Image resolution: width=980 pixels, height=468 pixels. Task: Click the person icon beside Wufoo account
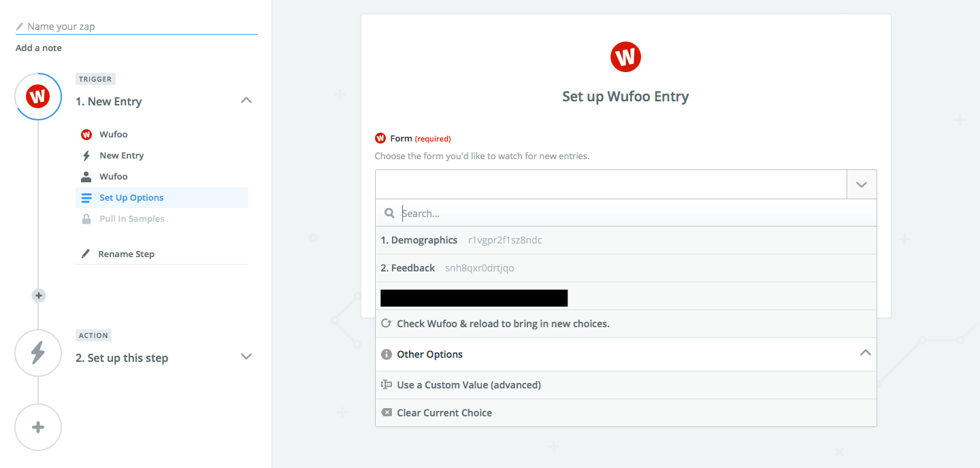86,177
